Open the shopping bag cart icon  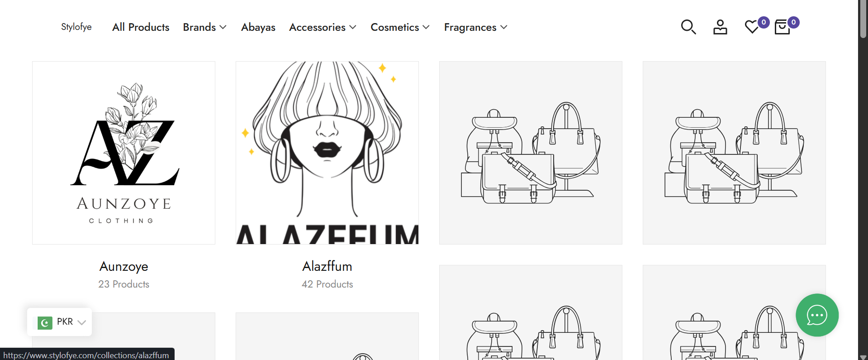(783, 27)
